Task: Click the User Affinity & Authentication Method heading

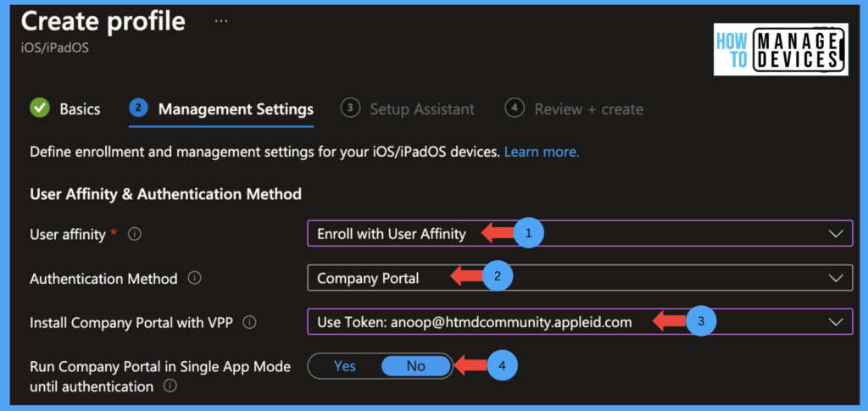Action: [x=165, y=194]
